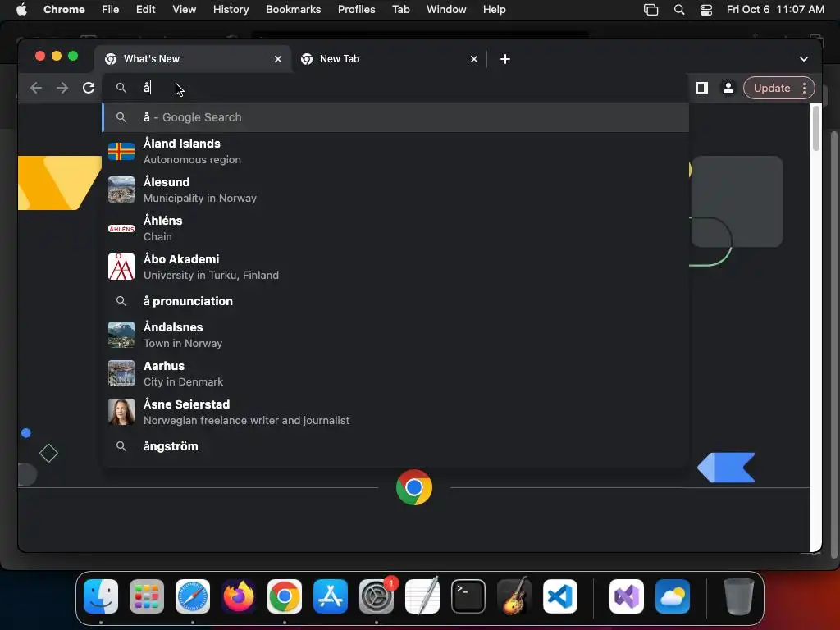Open Control Center in menu bar

click(x=706, y=10)
